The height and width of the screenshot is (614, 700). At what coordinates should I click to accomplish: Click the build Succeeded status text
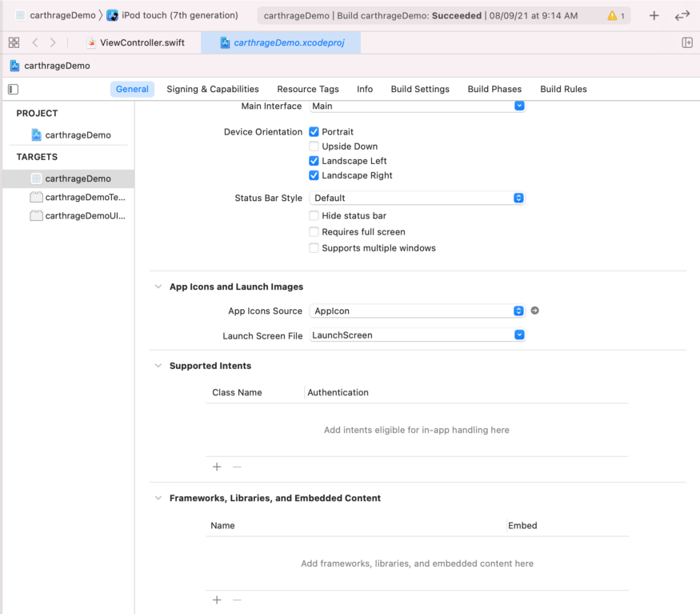(x=456, y=16)
